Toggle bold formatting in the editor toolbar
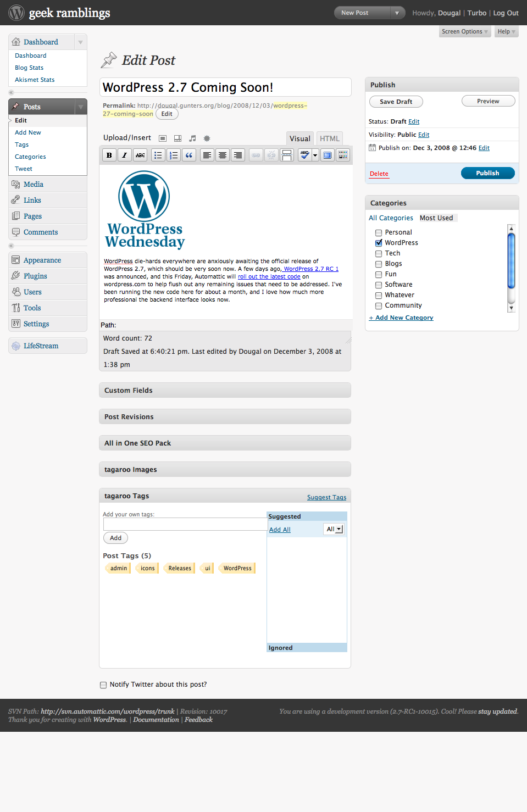This screenshot has width=527, height=812. (x=109, y=155)
